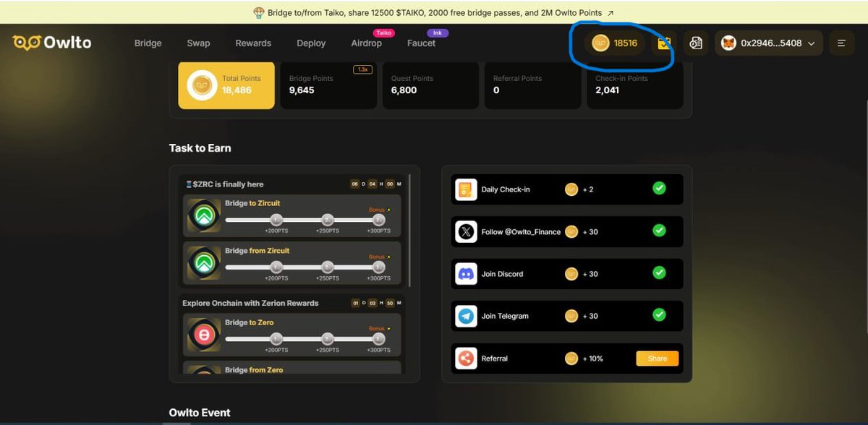
Task: Click the Bridge from Zircuit logo icon
Action: point(204,263)
